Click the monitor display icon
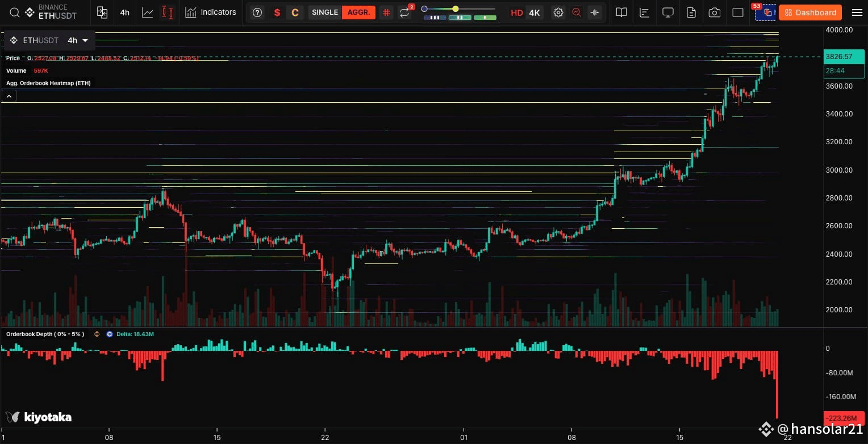 [x=668, y=12]
